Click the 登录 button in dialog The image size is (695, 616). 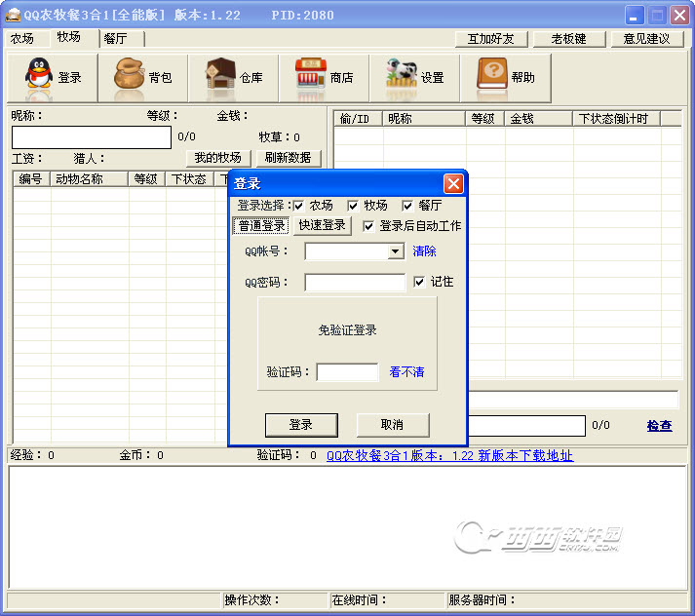click(301, 425)
